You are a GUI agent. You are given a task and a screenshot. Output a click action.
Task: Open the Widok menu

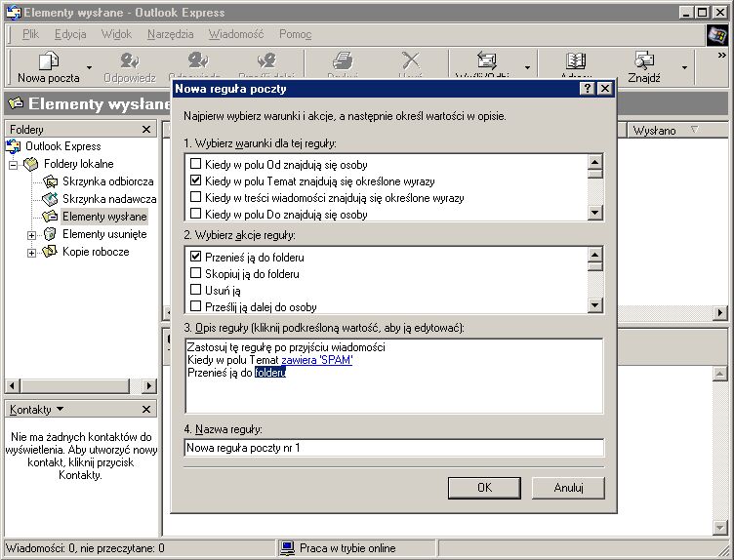click(116, 34)
